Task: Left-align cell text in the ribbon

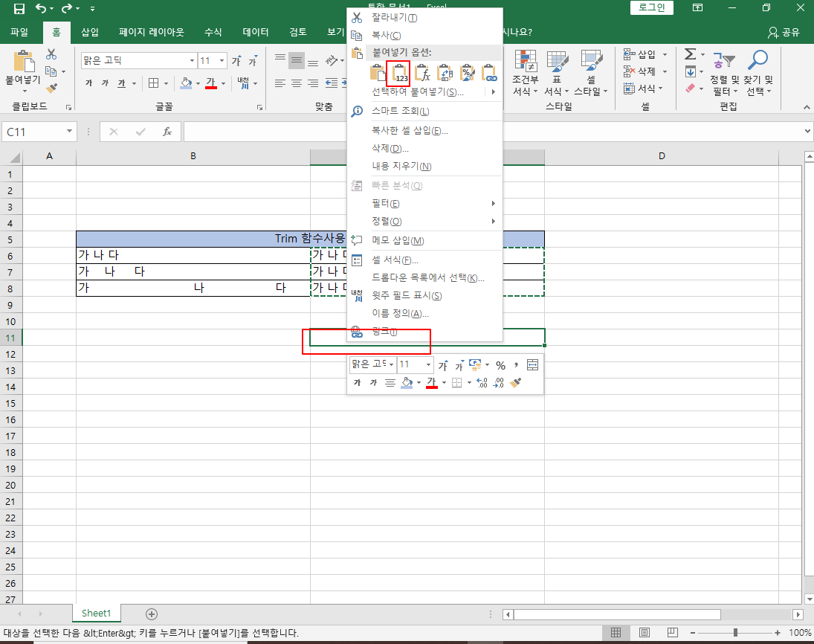Action: [280, 83]
